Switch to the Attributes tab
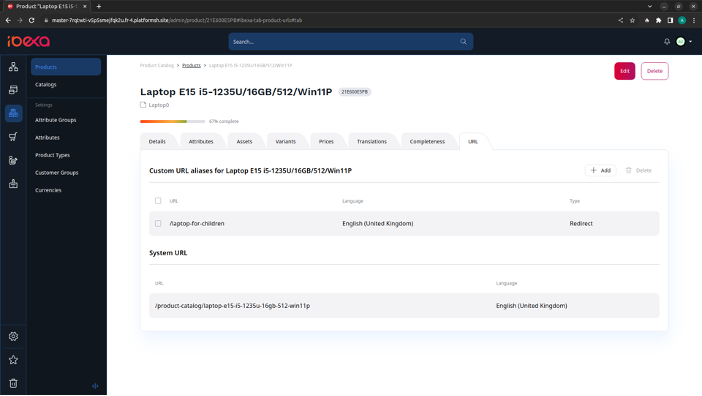The width and height of the screenshot is (702, 396). [x=201, y=141]
